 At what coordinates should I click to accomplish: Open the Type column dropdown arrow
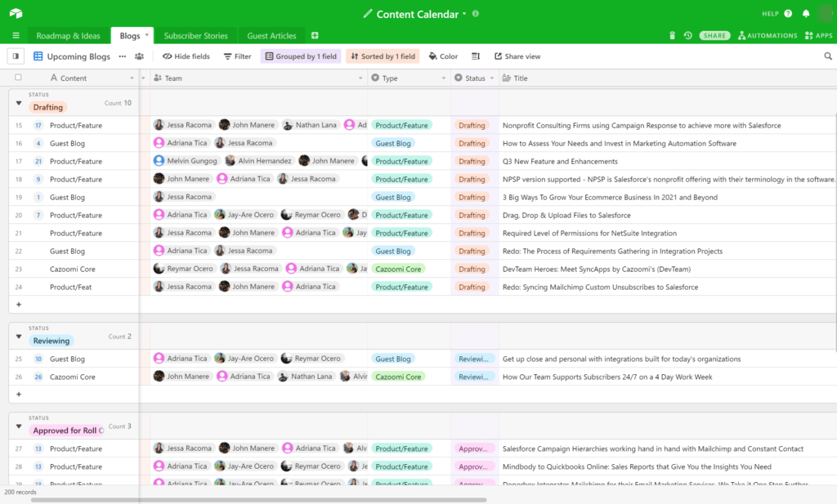pyautogui.click(x=444, y=78)
